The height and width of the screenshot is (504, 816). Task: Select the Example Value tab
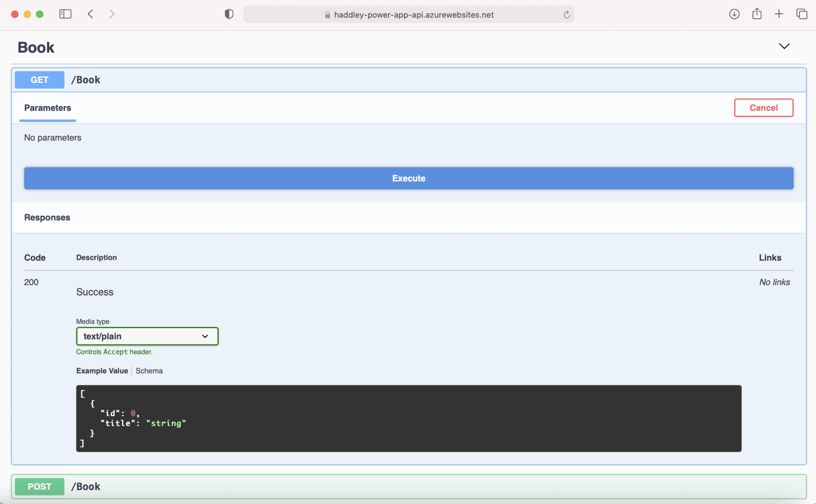click(102, 371)
